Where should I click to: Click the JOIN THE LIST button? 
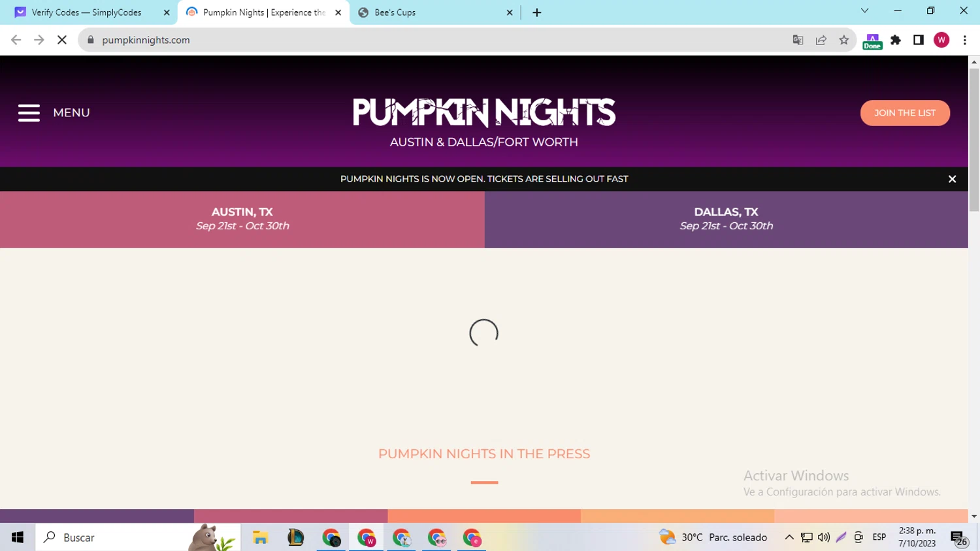pos(905,113)
